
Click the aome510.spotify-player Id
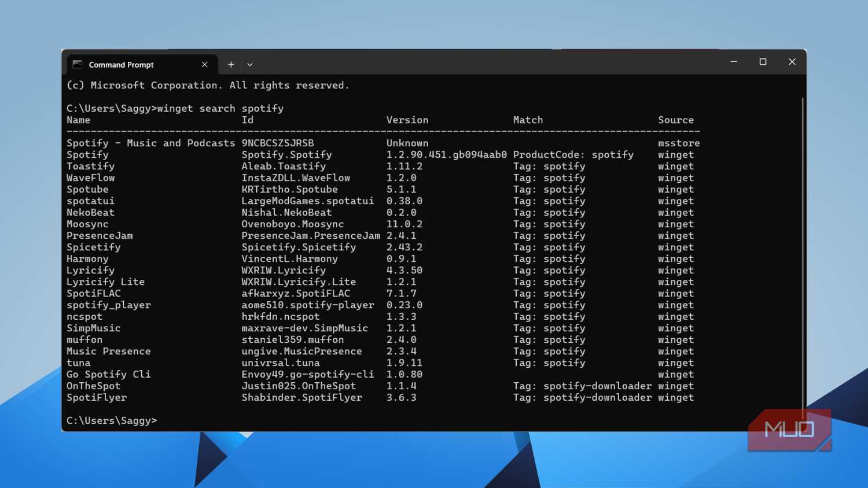[308, 305]
